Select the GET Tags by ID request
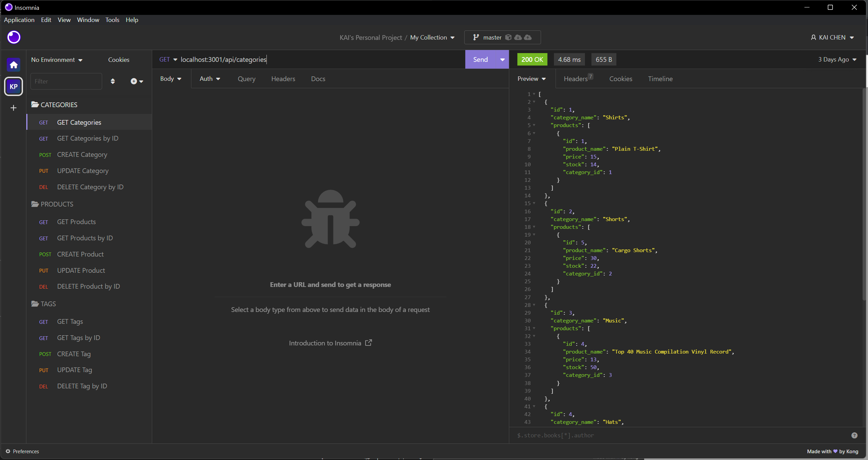The image size is (868, 460). (89, 338)
